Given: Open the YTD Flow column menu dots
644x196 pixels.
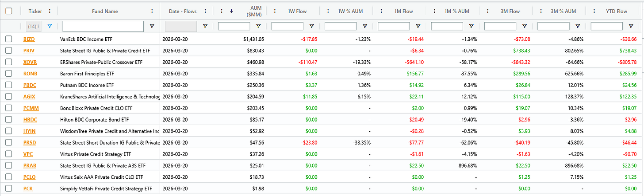Looking at the screenshot, I should pyautogui.click(x=594, y=11).
